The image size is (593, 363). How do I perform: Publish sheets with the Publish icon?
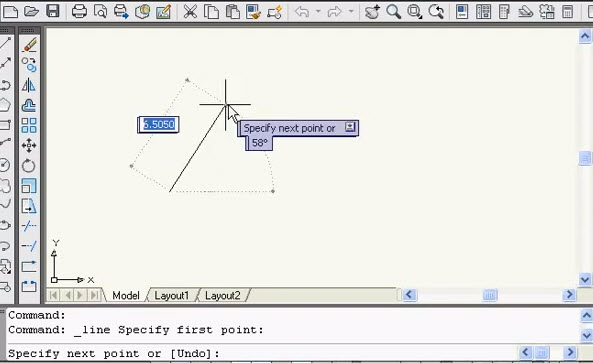(121, 11)
